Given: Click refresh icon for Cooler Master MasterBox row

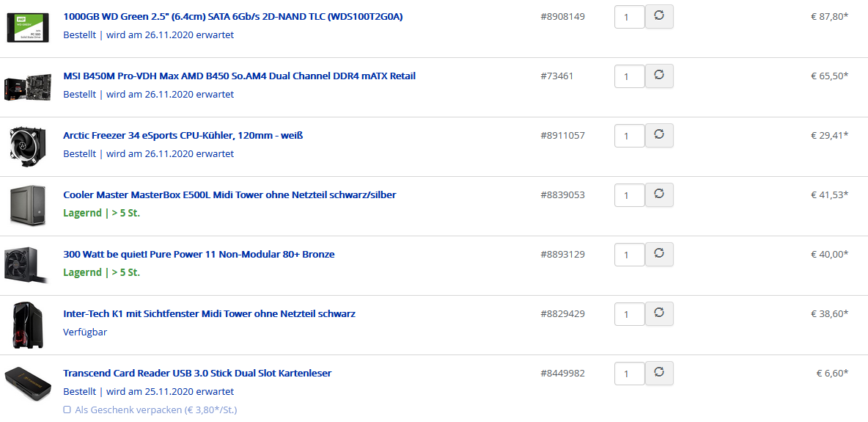Looking at the screenshot, I should click(659, 194).
